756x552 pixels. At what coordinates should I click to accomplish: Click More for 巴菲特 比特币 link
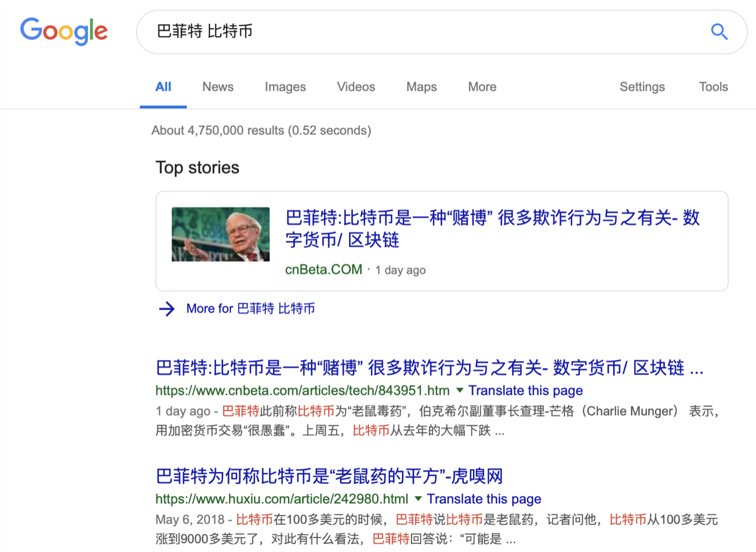[x=250, y=308]
